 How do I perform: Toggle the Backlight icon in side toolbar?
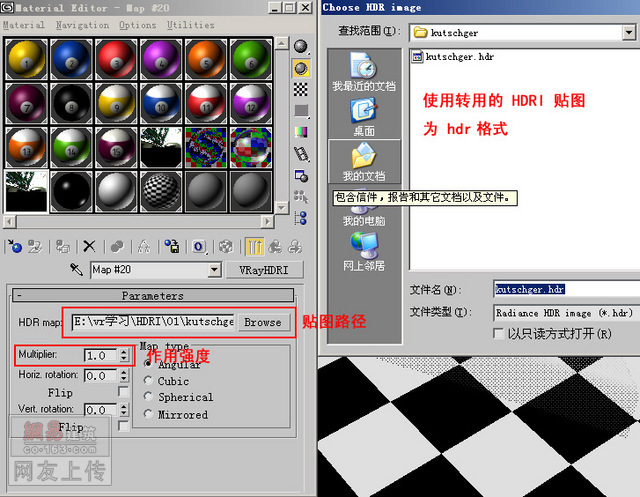coord(301,68)
